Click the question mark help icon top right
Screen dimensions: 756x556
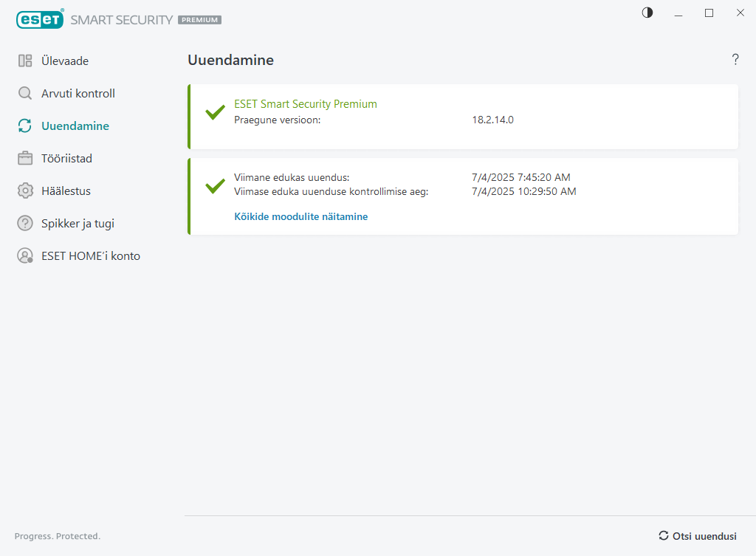tap(735, 60)
